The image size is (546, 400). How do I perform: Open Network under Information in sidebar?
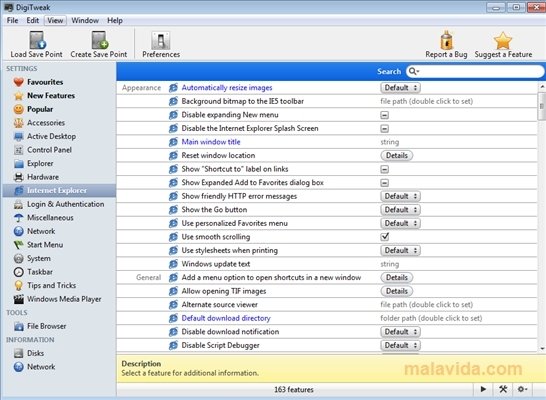pyautogui.click(x=41, y=367)
